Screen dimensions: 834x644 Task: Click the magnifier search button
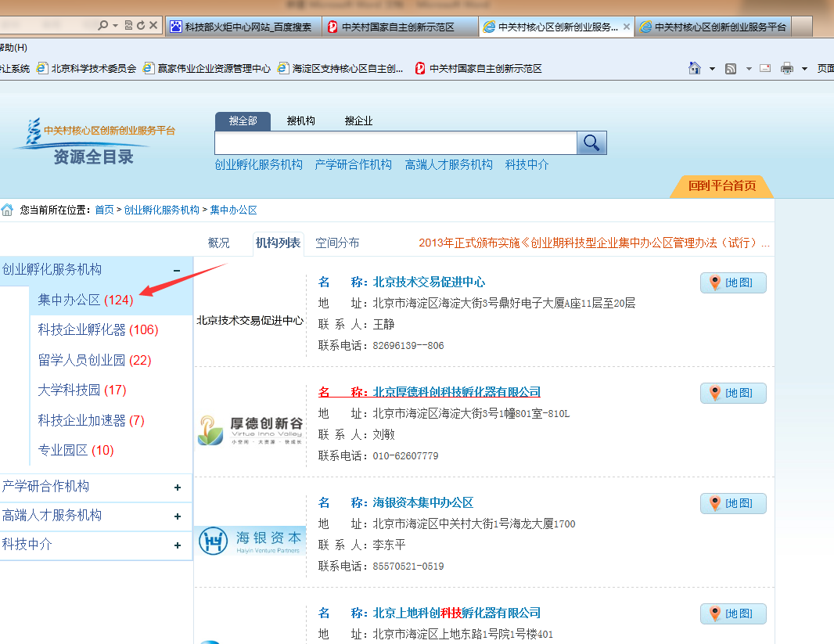click(591, 142)
